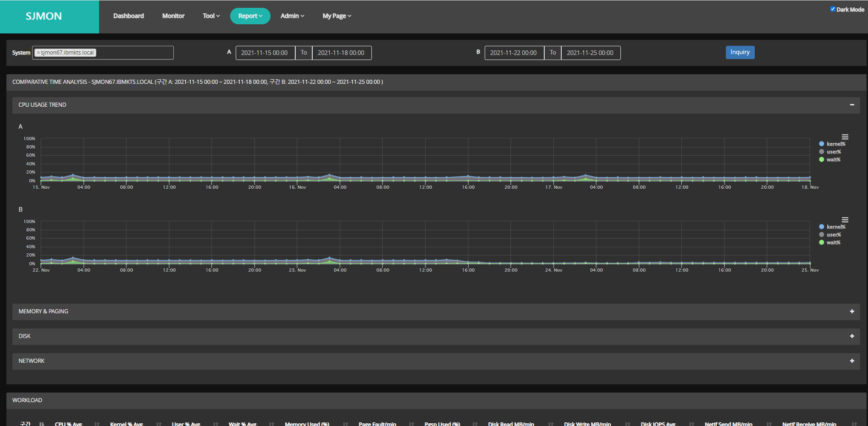868x426 pixels.
Task: Open the Tool dropdown menu
Action: (x=211, y=16)
